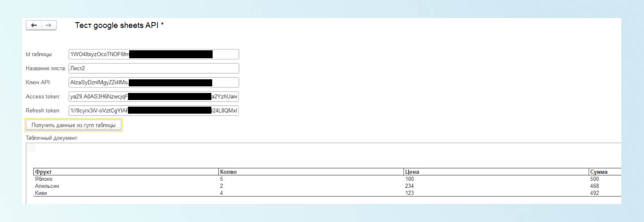Select top-left corner cell of spreadsheet document

31,148
